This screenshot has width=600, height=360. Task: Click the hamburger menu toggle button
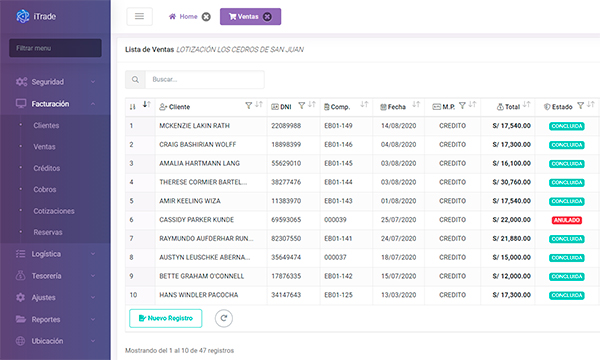point(139,16)
